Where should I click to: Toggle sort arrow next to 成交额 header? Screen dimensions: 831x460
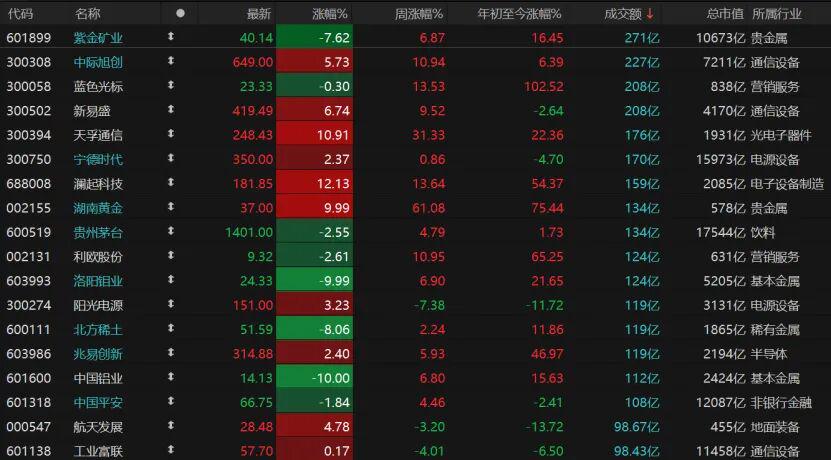coord(650,13)
